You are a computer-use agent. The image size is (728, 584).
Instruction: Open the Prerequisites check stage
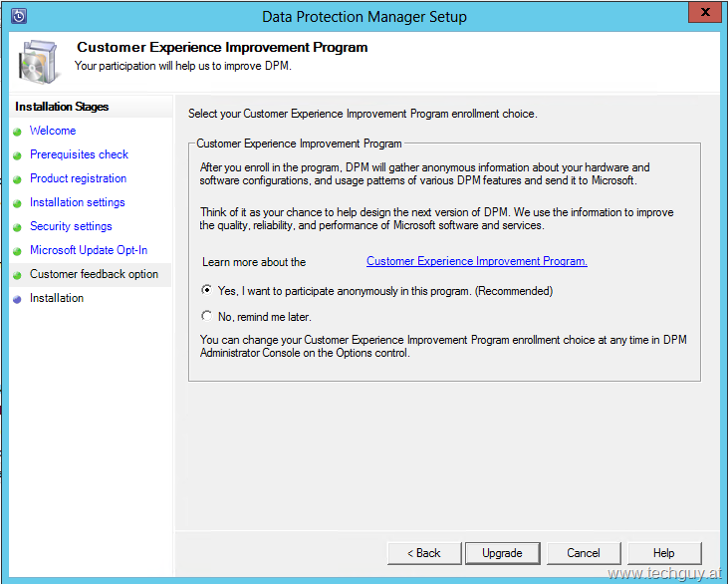[x=79, y=154]
